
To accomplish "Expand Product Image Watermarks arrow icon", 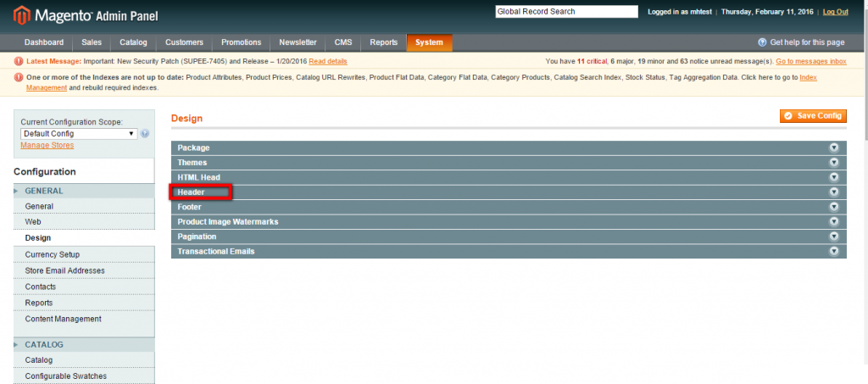I will 834,221.
